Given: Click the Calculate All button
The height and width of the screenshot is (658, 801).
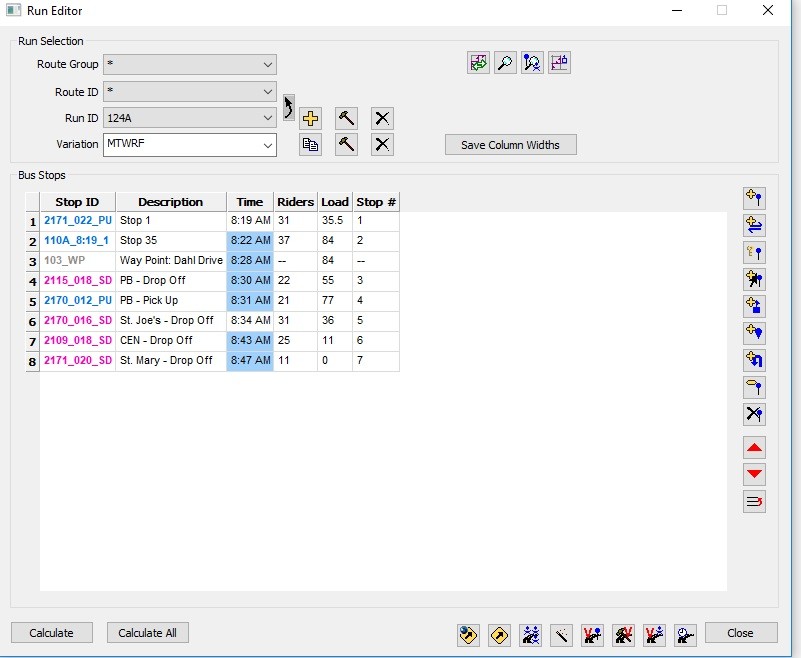Looking at the screenshot, I should 148,633.
